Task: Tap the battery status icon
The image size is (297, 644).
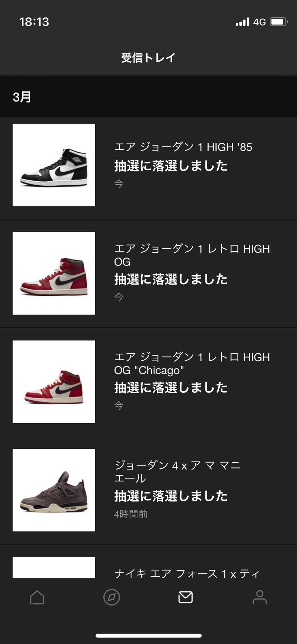Action: pos(279,22)
